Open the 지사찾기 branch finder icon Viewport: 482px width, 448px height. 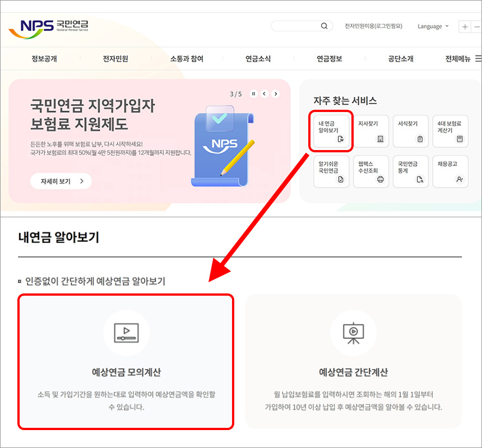(371, 131)
